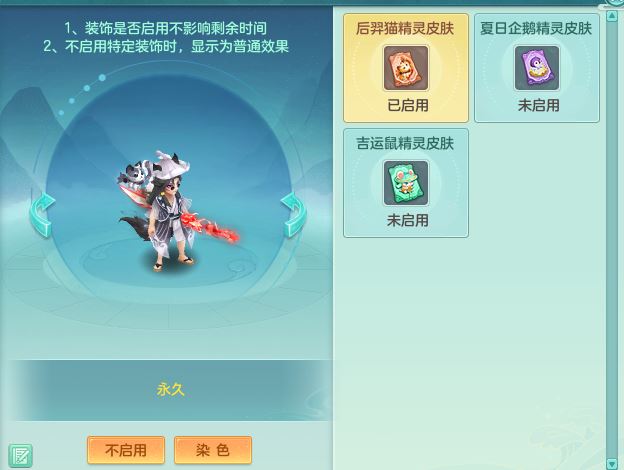
Task: Select the 夏日企鹅精灵皮肤 purple card icon
Action: coord(536,68)
